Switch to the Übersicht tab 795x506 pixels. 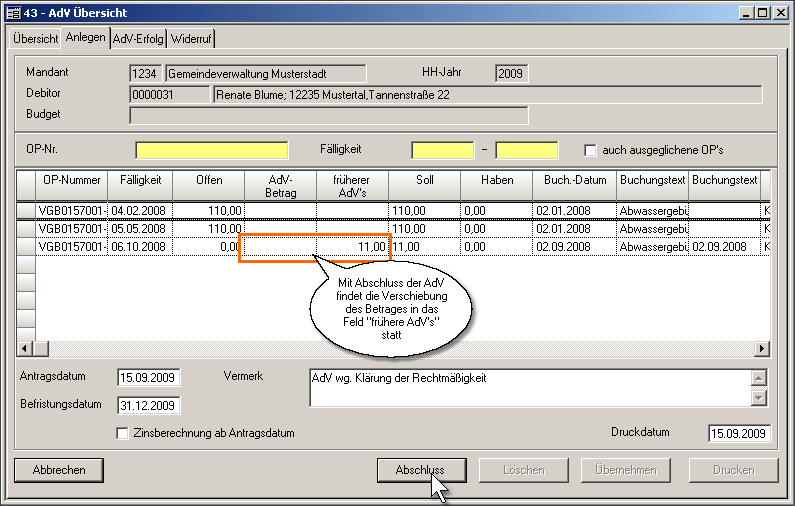(35, 38)
